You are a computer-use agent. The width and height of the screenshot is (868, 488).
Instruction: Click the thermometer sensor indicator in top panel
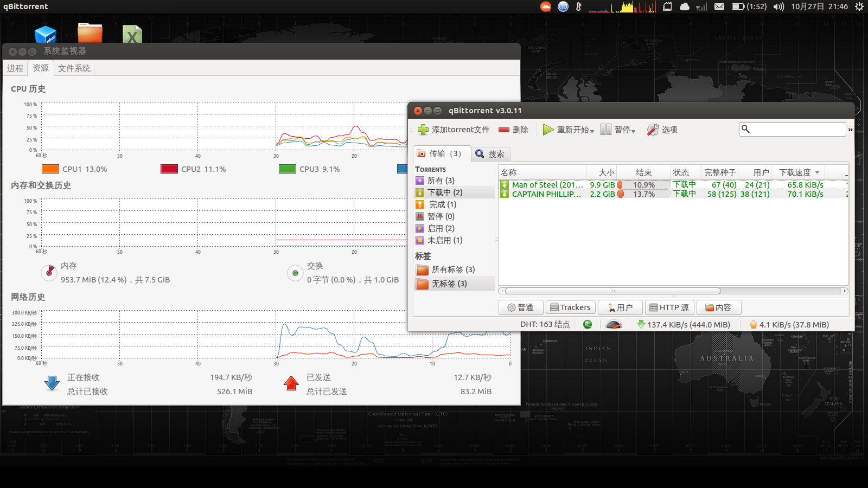[579, 7]
